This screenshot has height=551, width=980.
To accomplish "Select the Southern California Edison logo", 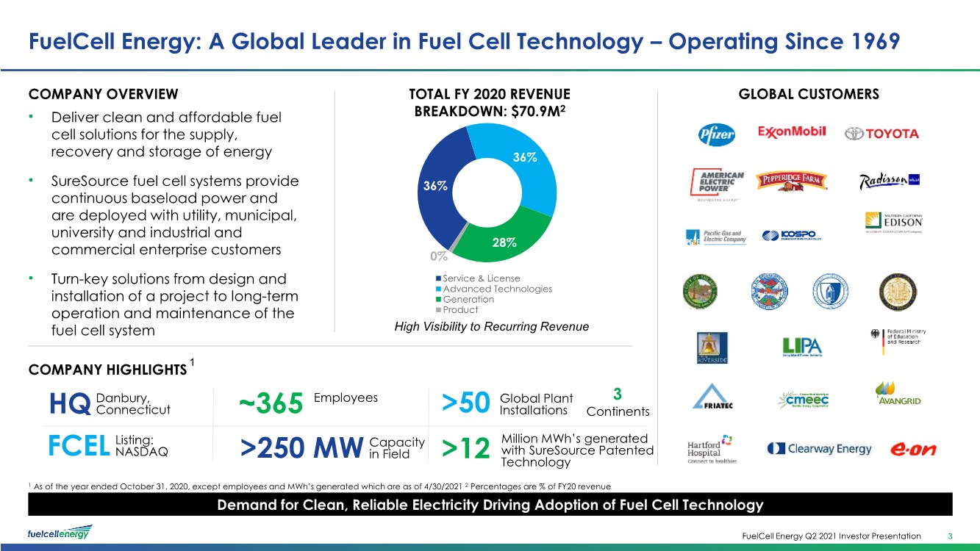I will pos(893,223).
